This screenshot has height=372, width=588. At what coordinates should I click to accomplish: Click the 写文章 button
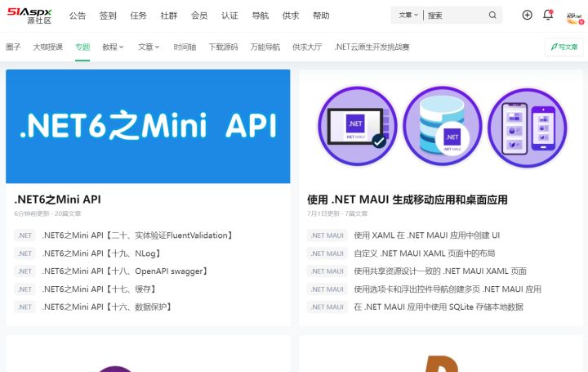tap(564, 47)
